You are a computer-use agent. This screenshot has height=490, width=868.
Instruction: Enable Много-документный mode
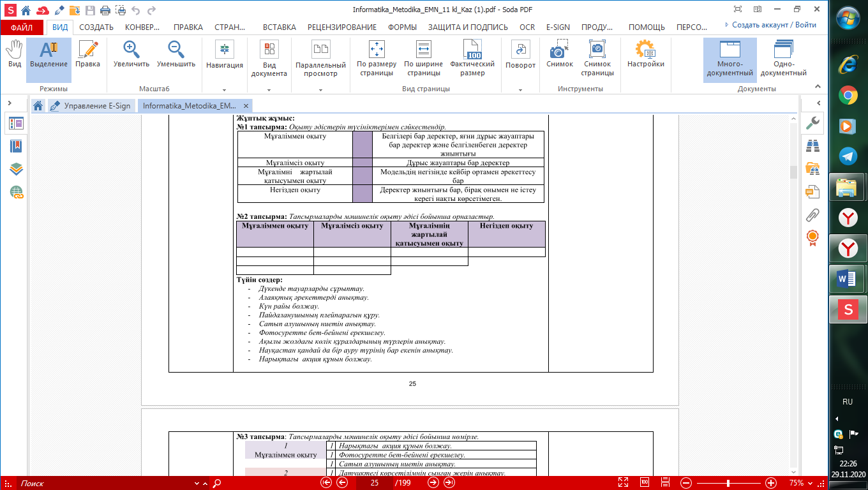coord(730,59)
